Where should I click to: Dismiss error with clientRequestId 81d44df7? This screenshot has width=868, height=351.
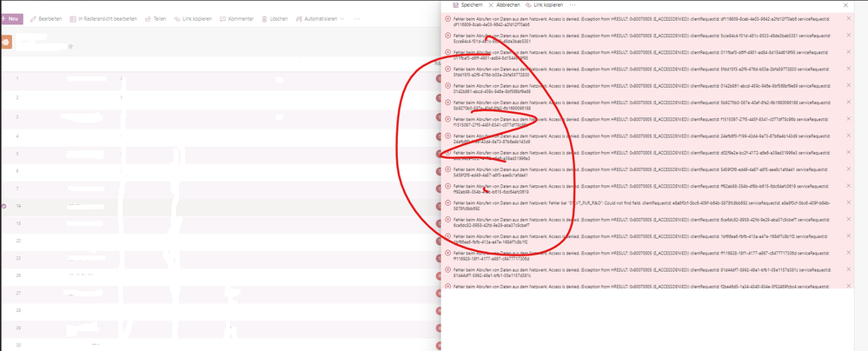tap(849, 269)
